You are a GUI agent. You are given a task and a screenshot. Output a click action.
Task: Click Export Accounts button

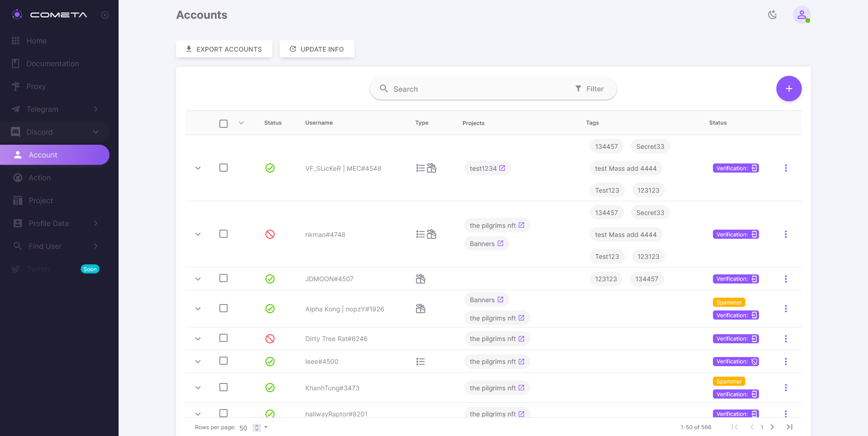pos(224,49)
